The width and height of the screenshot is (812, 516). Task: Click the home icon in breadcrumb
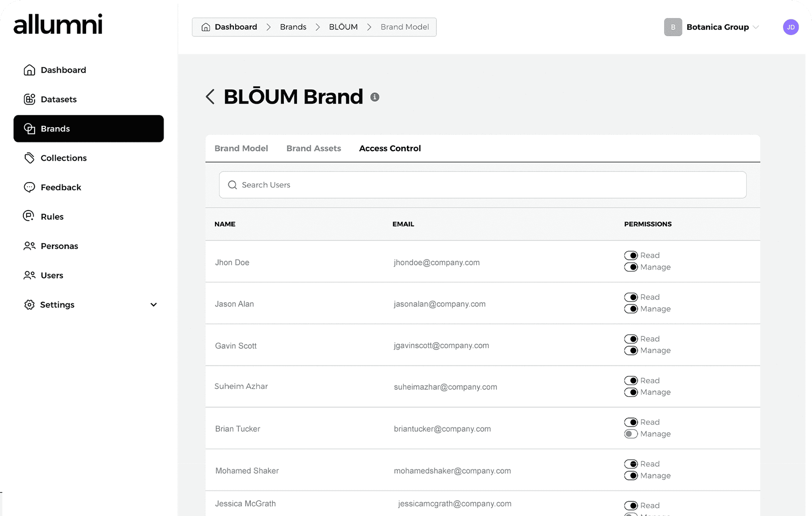click(206, 27)
